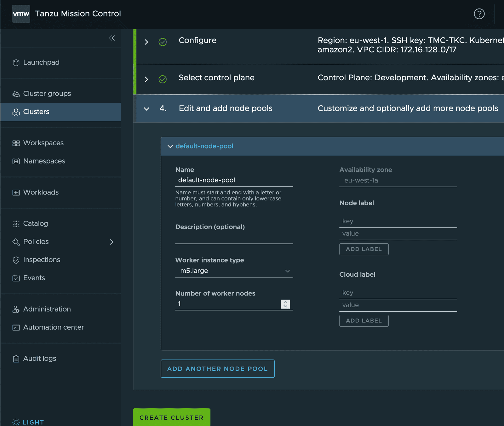Open Administration from the sidebar
This screenshot has height=426, width=504.
47,309
